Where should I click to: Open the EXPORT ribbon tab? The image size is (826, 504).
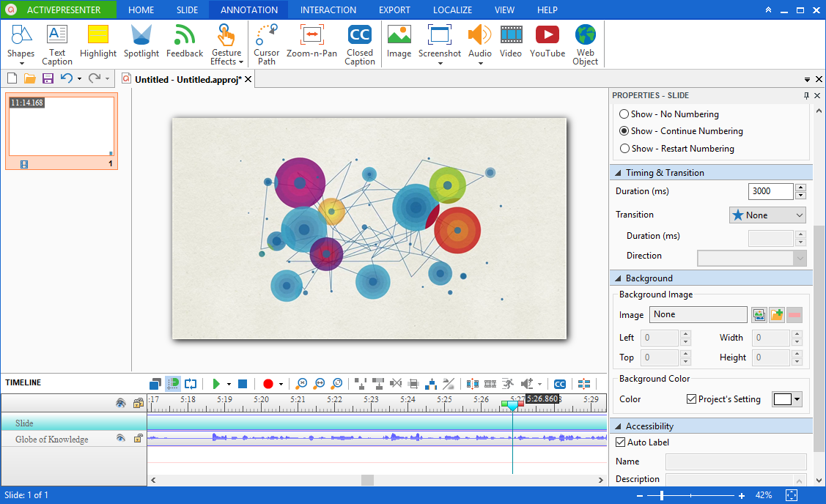(x=394, y=10)
